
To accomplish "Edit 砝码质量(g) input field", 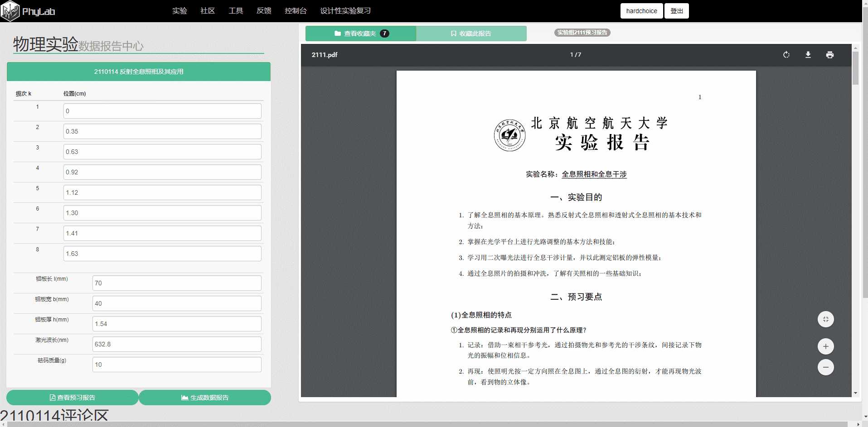I will click(177, 365).
